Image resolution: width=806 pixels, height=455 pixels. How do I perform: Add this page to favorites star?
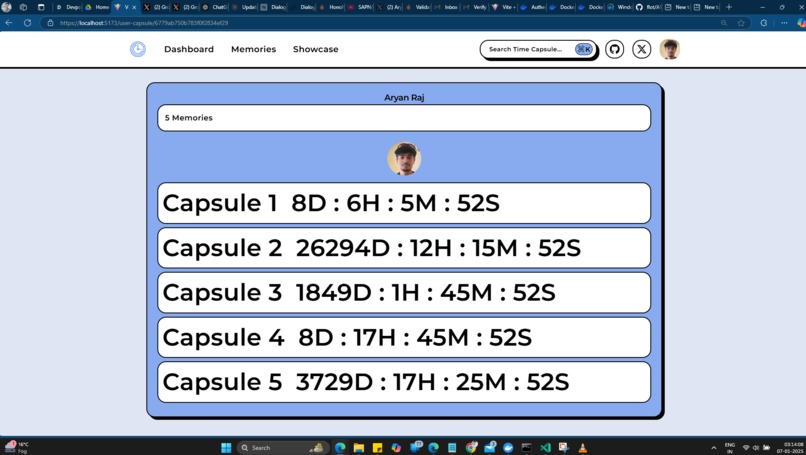click(741, 23)
